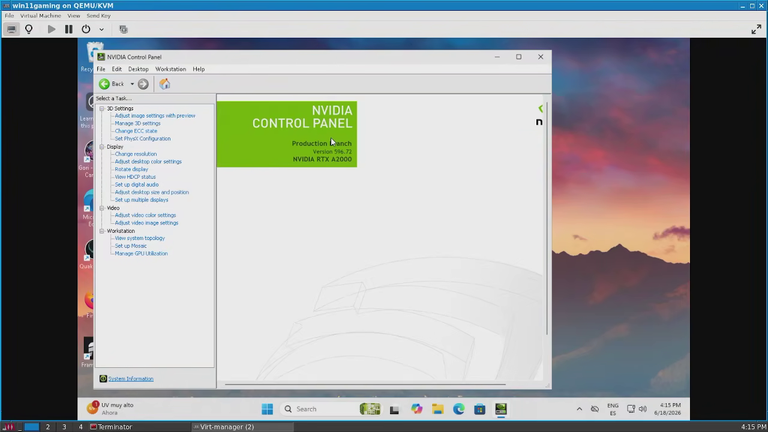Open Microsoft Store taskbar icon
768x432 pixels.
pos(480,409)
